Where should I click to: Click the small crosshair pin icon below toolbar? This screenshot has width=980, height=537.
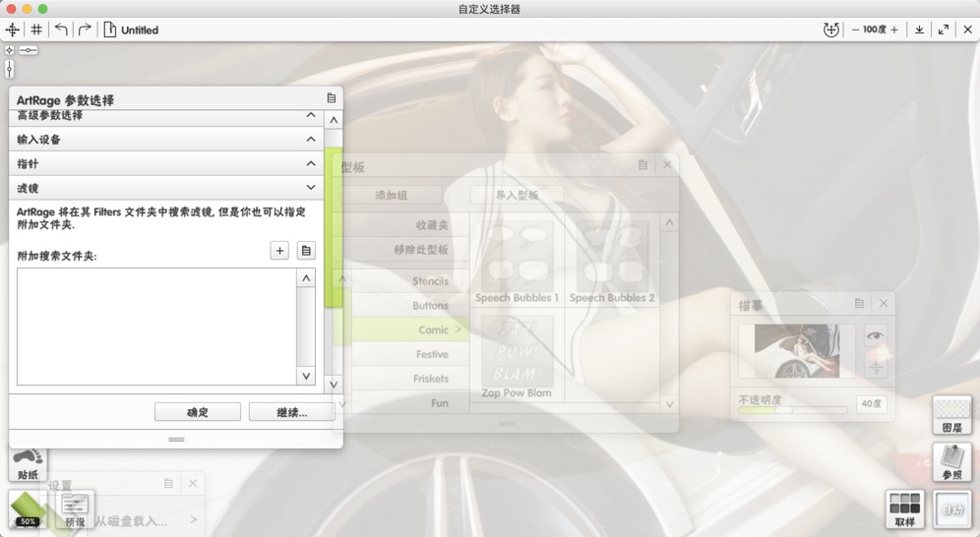click(10, 50)
